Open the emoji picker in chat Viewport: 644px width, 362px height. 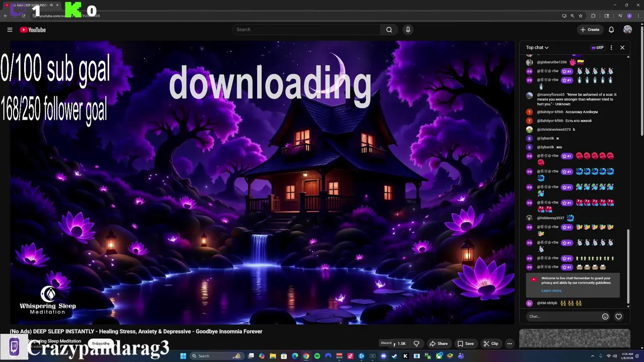(x=605, y=316)
